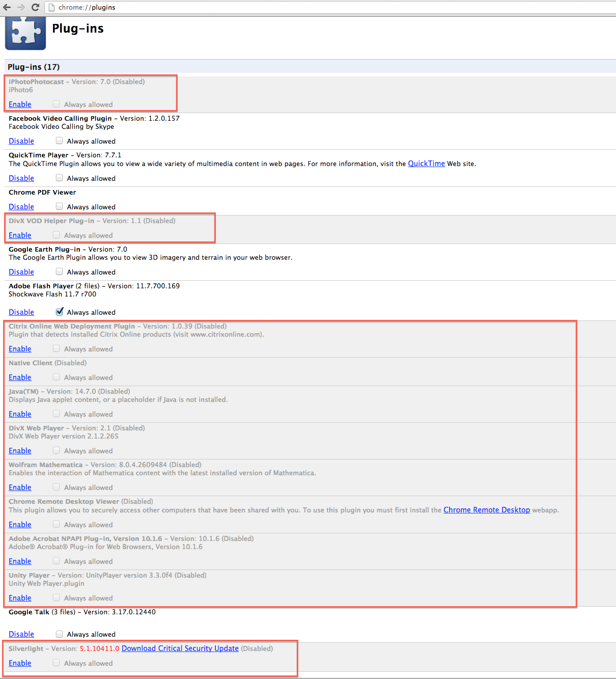Open the QuickTime Web site link
The height and width of the screenshot is (679, 616).
[426, 164]
